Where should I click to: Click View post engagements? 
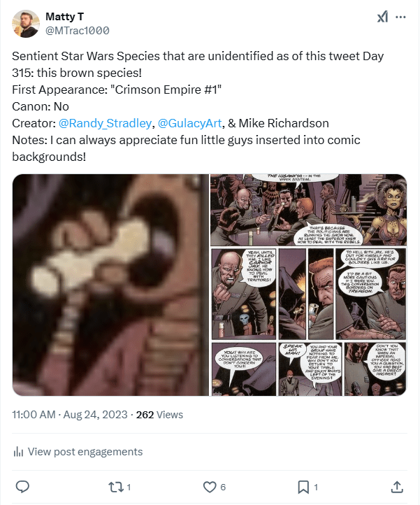point(84,452)
